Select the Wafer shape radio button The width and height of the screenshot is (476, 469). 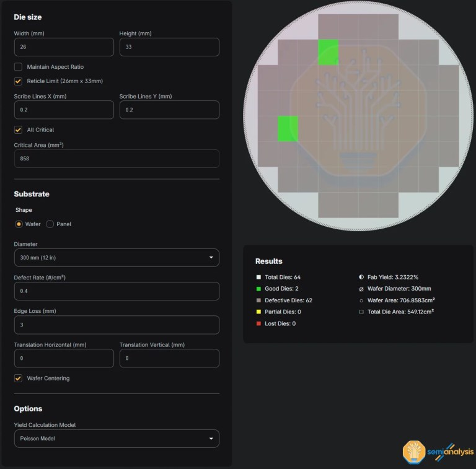pyautogui.click(x=19, y=224)
